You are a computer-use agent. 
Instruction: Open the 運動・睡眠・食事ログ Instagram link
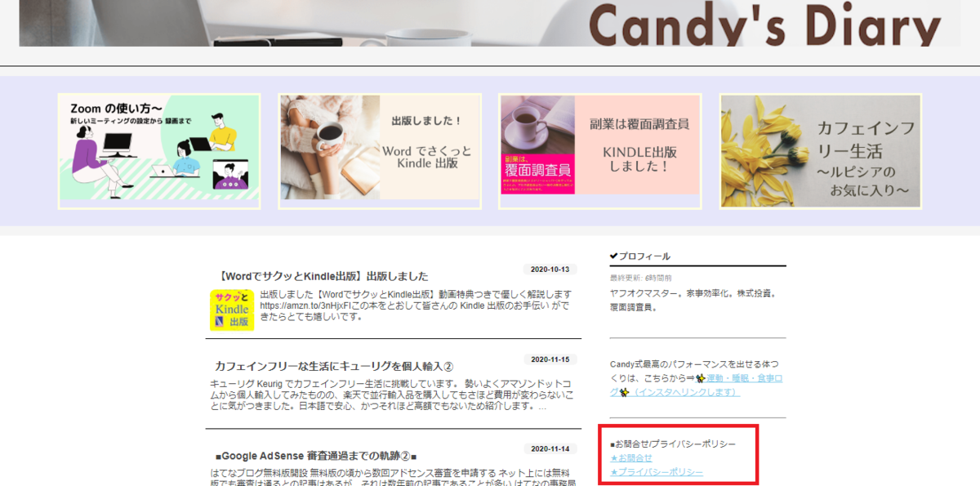(698, 386)
